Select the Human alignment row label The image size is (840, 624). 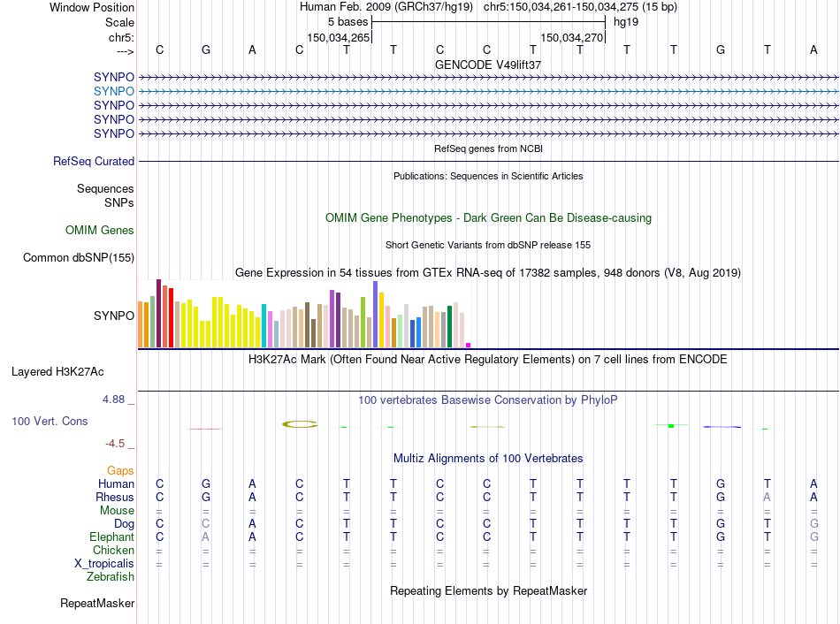116,484
